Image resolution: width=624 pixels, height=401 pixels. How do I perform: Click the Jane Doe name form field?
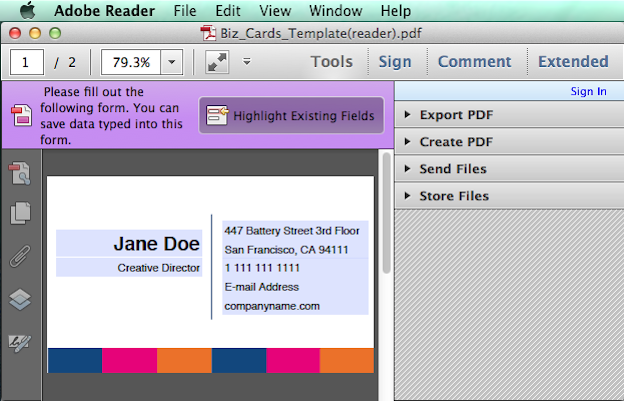click(x=128, y=243)
